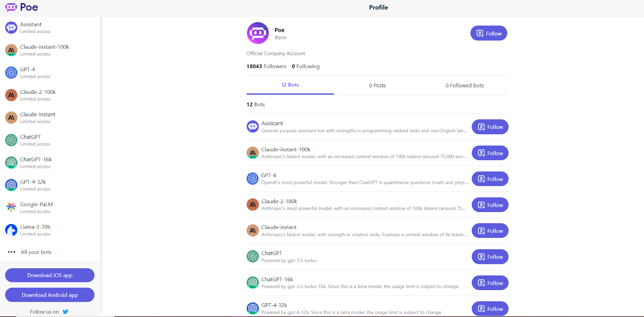Expand All your bots menu
This screenshot has height=317, width=644.
[x=30, y=252]
